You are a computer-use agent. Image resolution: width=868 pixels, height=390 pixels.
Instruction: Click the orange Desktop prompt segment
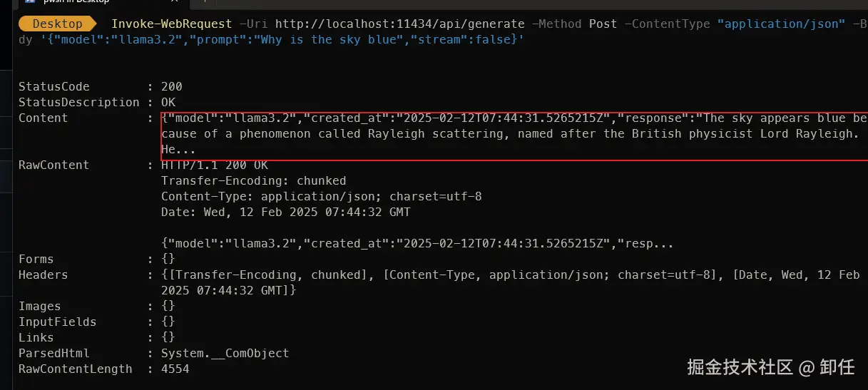pyautogui.click(x=57, y=24)
